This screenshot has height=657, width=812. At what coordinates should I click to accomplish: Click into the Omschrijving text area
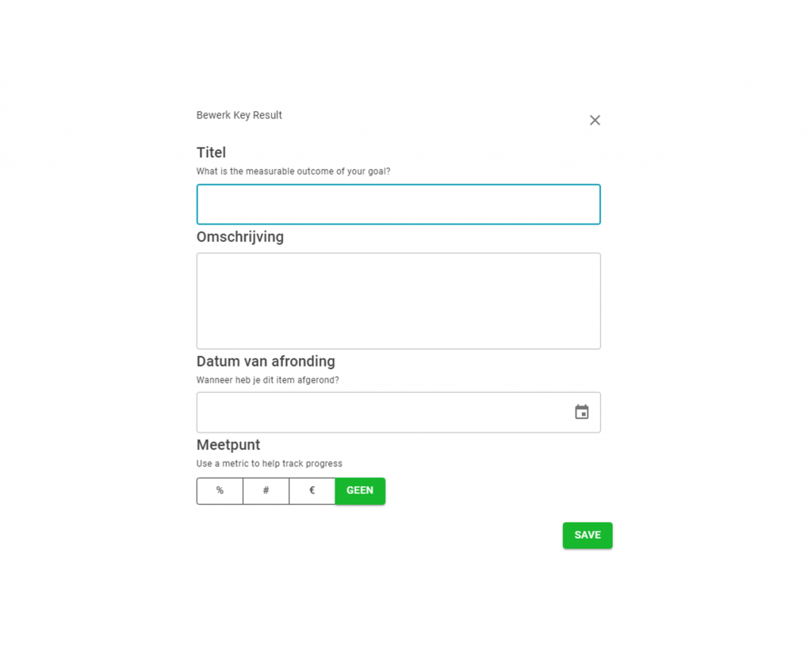[x=398, y=301]
